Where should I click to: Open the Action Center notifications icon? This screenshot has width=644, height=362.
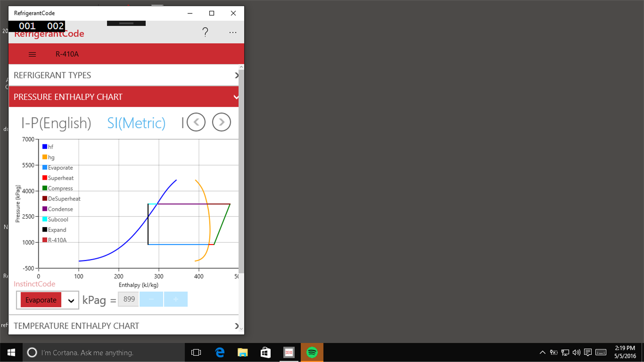588,353
